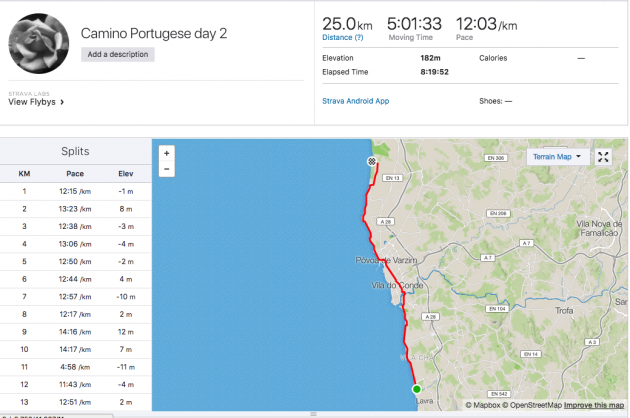Click the Add a description button

click(x=118, y=55)
